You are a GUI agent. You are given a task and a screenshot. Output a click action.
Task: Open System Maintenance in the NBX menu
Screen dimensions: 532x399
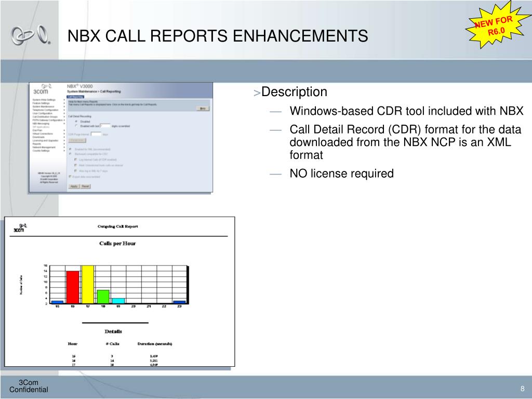[44, 107]
